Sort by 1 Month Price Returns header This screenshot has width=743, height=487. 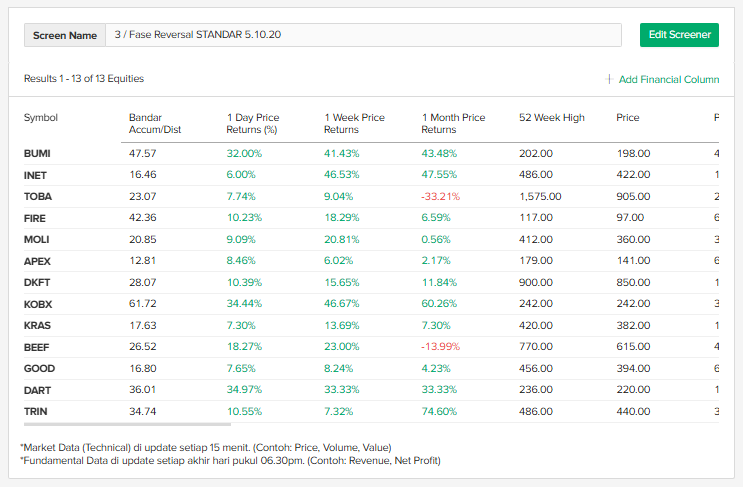click(453, 123)
